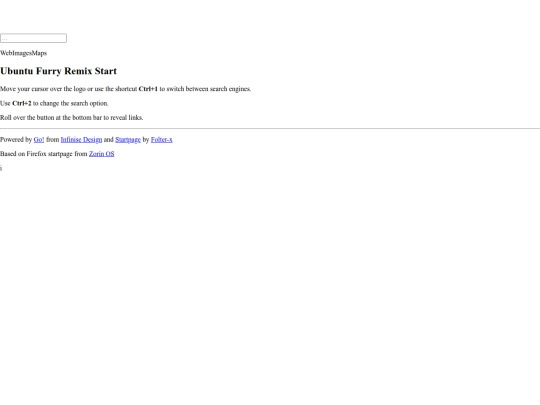Open the Folter-x author link
Viewport: 540px width, 405px height.
pyautogui.click(x=162, y=139)
